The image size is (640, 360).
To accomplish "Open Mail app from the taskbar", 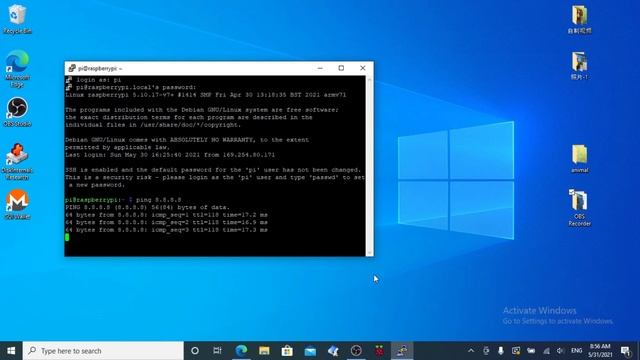I will click(x=310, y=351).
